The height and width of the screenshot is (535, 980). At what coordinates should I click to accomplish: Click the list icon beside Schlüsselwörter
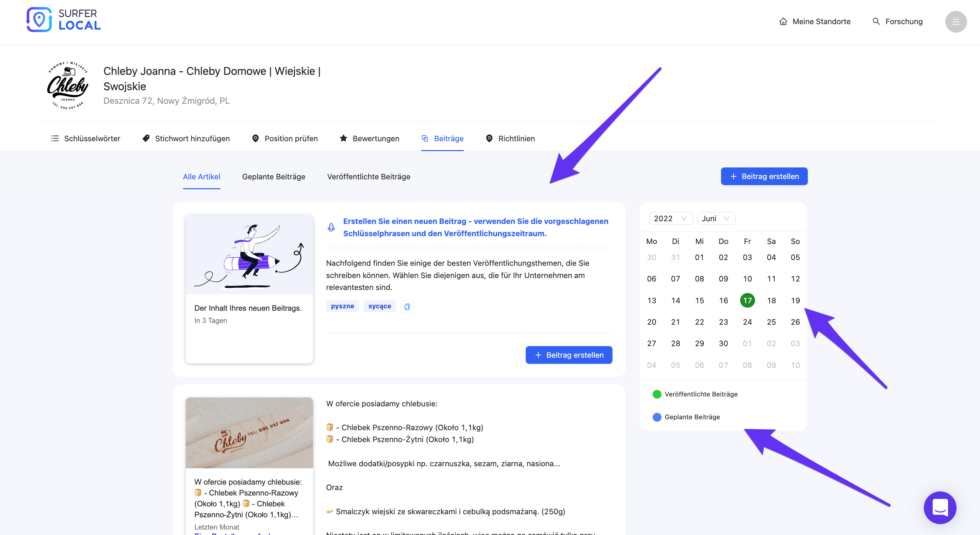pos(55,139)
